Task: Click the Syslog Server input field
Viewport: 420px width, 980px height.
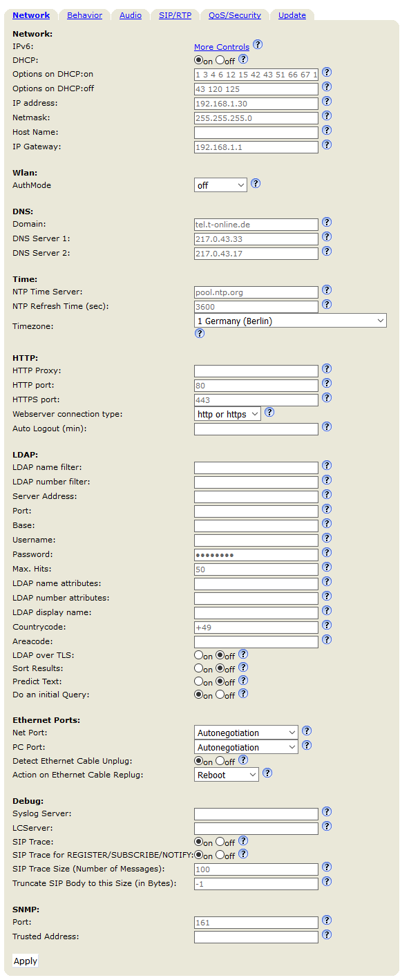Action: pyautogui.click(x=256, y=813)
